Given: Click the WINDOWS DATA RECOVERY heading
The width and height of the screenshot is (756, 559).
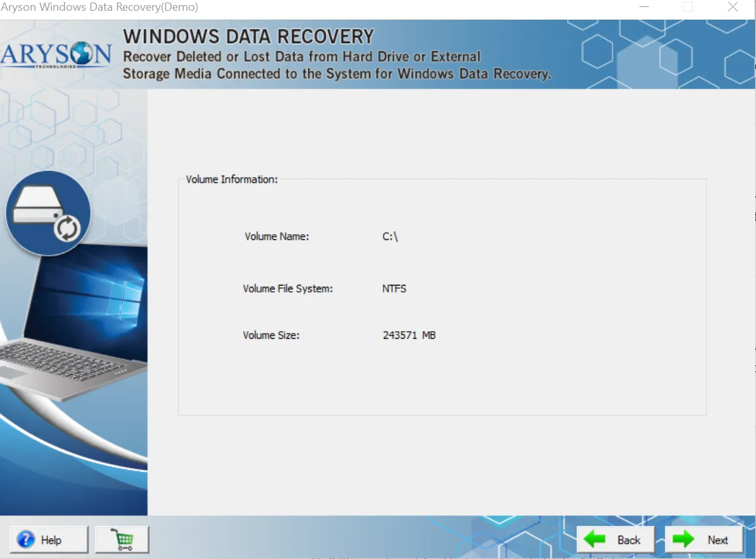Looking at the screenshot, I should (248, 37).
